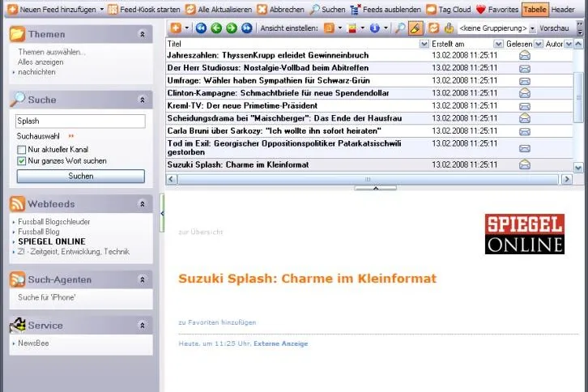Click Themen auswählen... link
The height and width of the screenshot is (392, 588).
(x=51, y=52)
